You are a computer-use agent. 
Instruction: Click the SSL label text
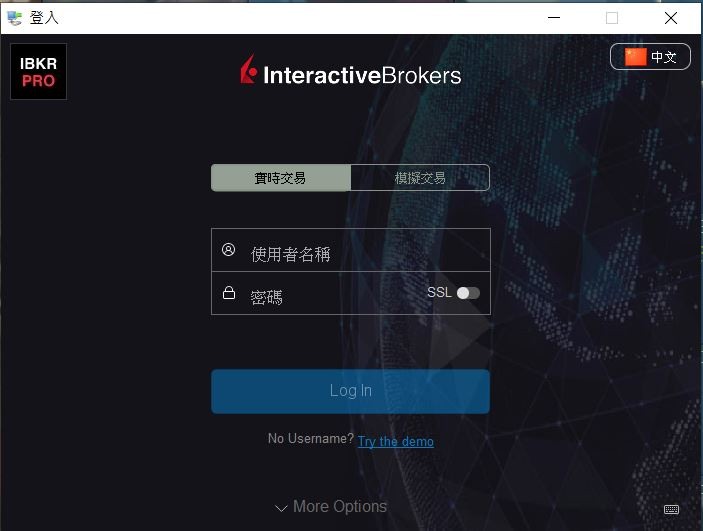tap(439, 292)
